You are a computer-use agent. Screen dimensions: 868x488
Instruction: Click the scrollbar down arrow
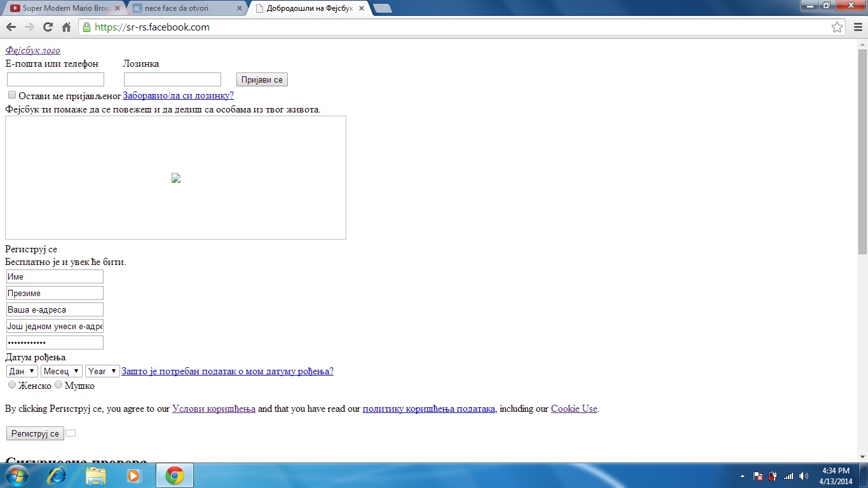pyautogui.click(x=862, y=457)
